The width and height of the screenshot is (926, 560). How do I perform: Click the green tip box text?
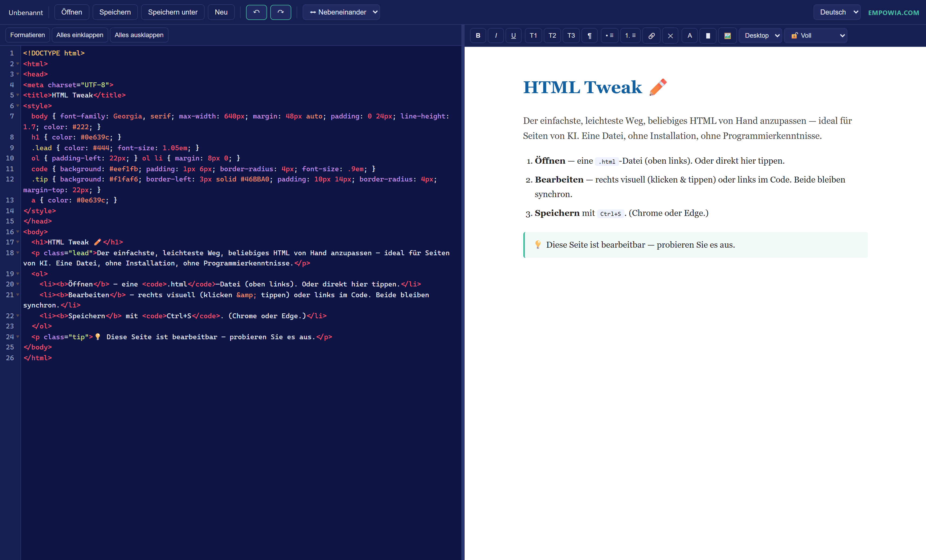(640, 245)
